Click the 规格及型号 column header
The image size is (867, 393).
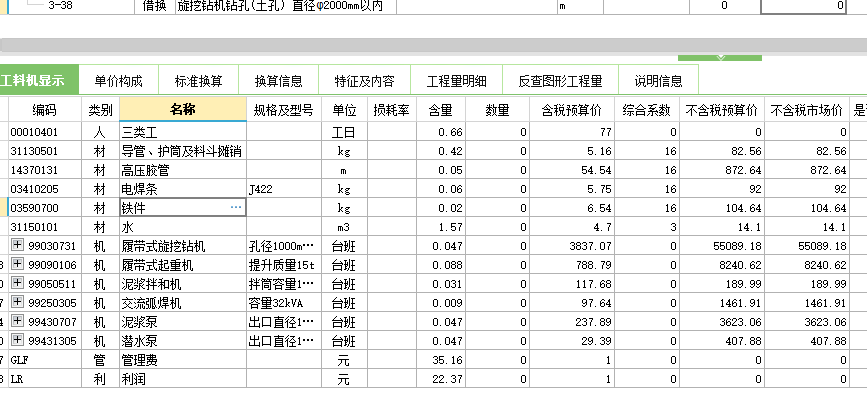pos(284,110)
